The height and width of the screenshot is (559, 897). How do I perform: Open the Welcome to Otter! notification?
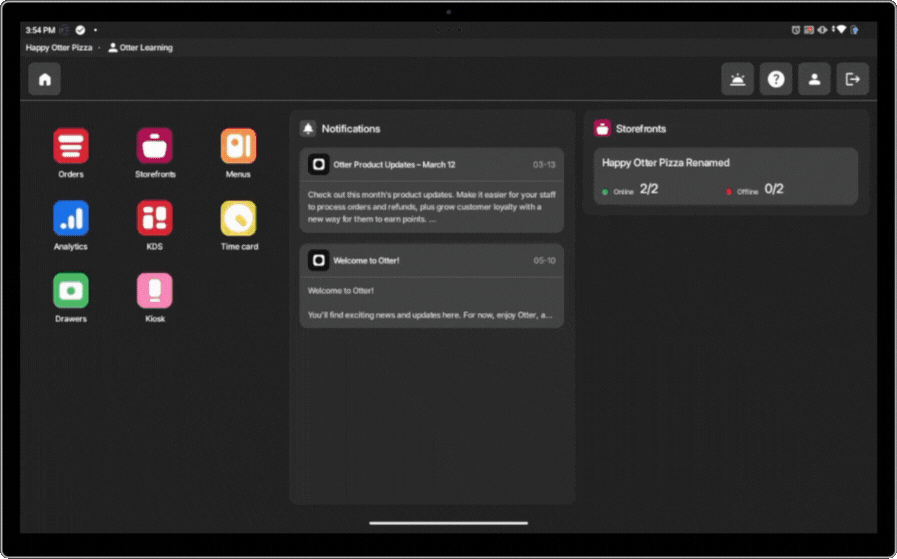(432, 286)
